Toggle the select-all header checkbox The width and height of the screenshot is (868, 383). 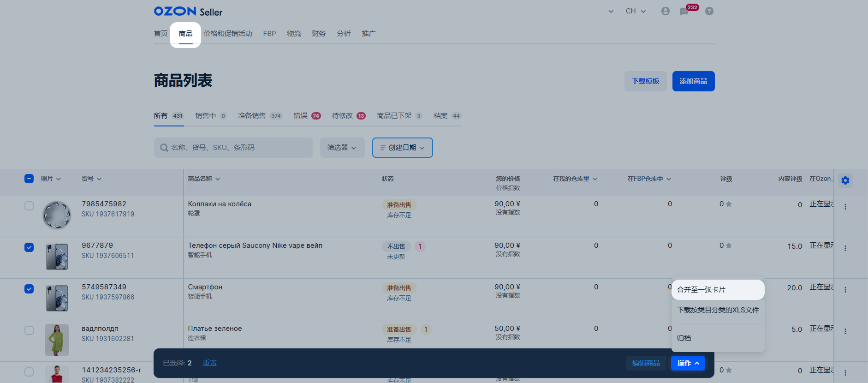(29, 179)
